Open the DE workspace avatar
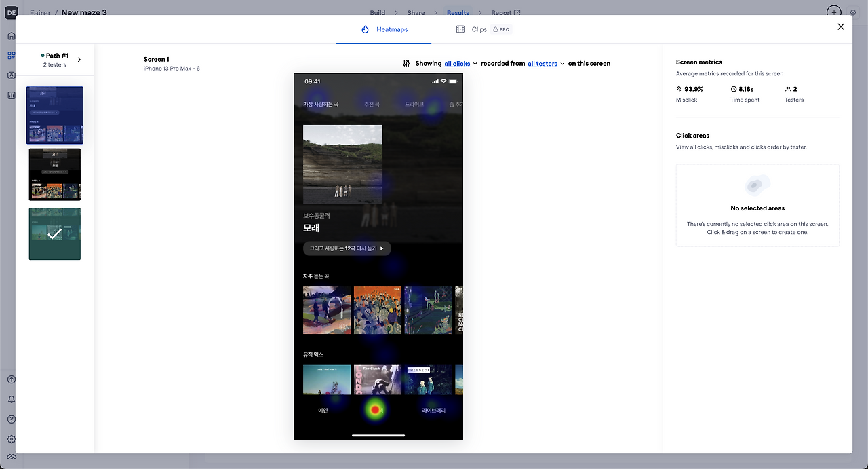 [x=11, y=12]
